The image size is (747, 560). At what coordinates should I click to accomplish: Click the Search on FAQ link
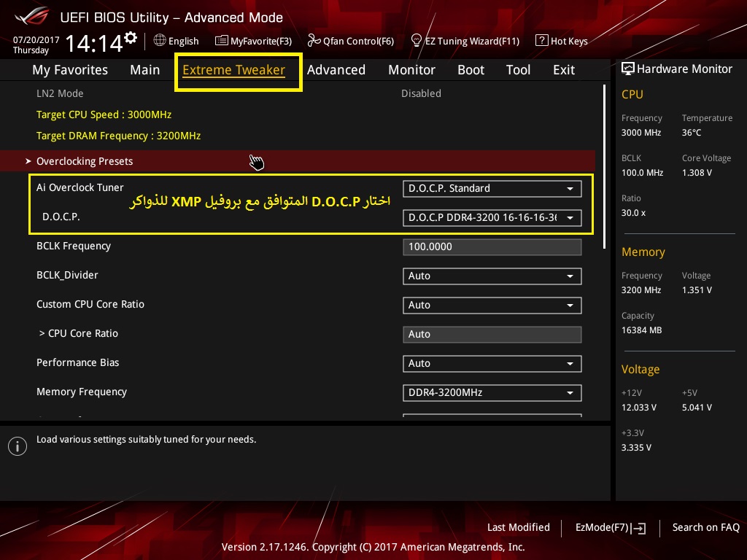[706, 527]
